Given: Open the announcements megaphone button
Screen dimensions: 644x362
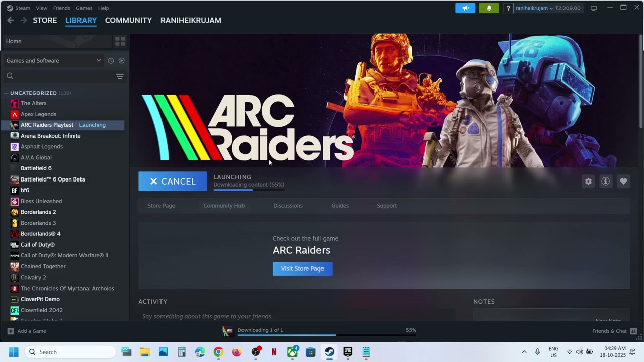Looking at the screenshot, I should 465,8.
